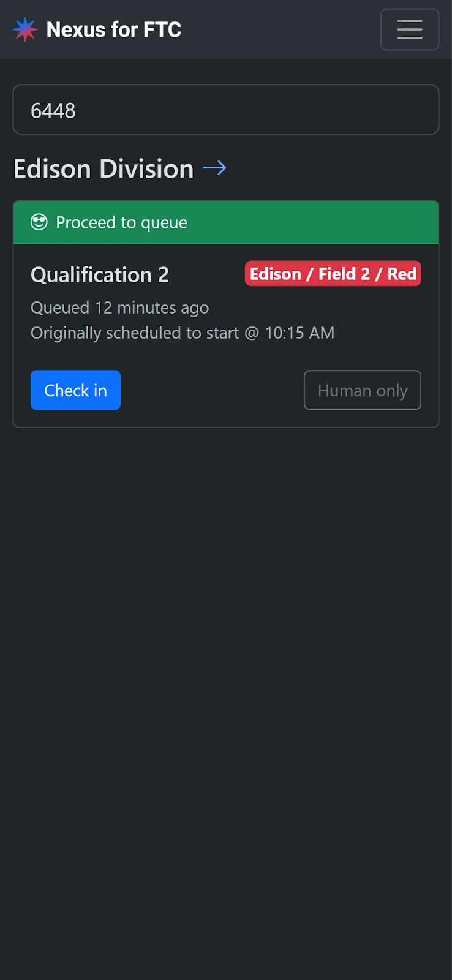452x980 pixels.
Task: Toggle the Human only button
Action: pos(362,390)
